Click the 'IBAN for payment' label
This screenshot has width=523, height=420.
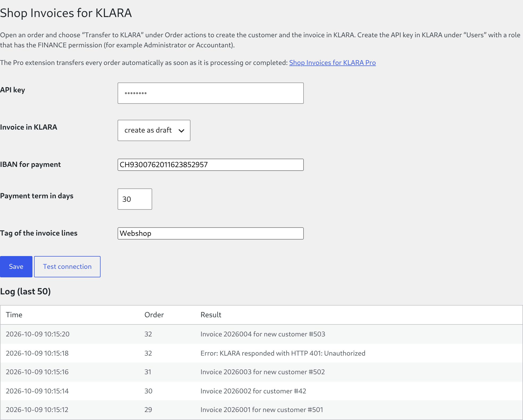30,164
